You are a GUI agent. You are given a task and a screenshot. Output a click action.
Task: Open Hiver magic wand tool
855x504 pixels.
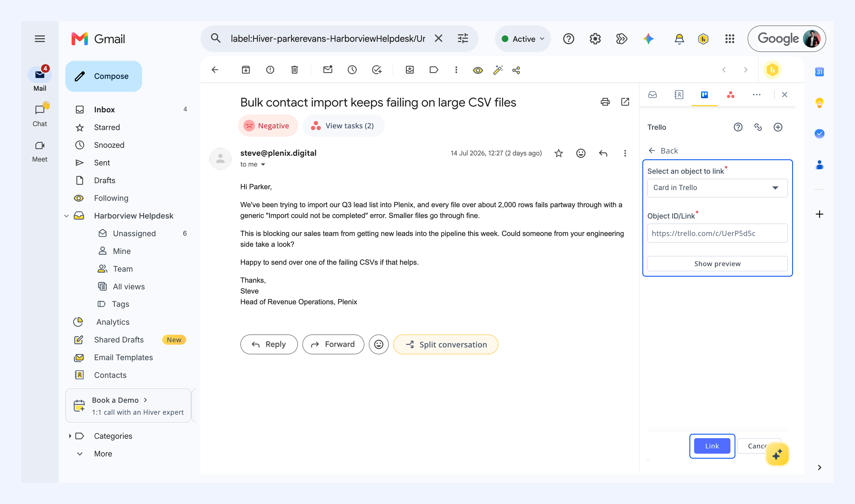498,70
